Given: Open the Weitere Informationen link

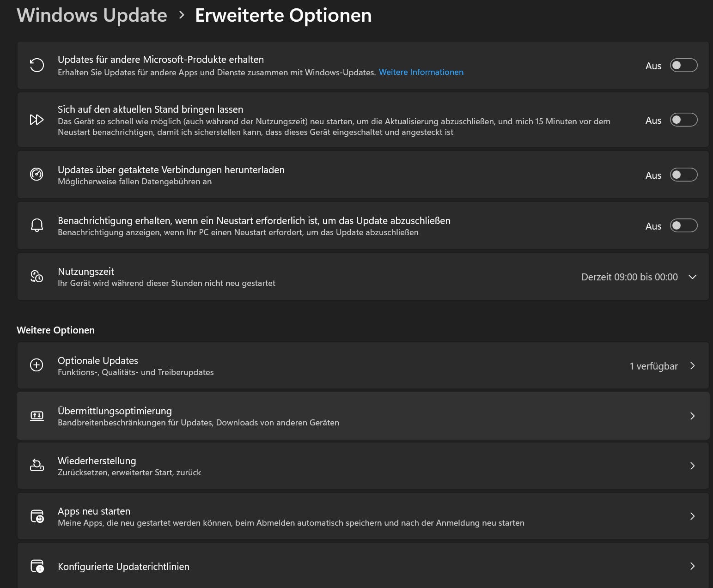Looking at the screenshot, I should click(421, 72).
